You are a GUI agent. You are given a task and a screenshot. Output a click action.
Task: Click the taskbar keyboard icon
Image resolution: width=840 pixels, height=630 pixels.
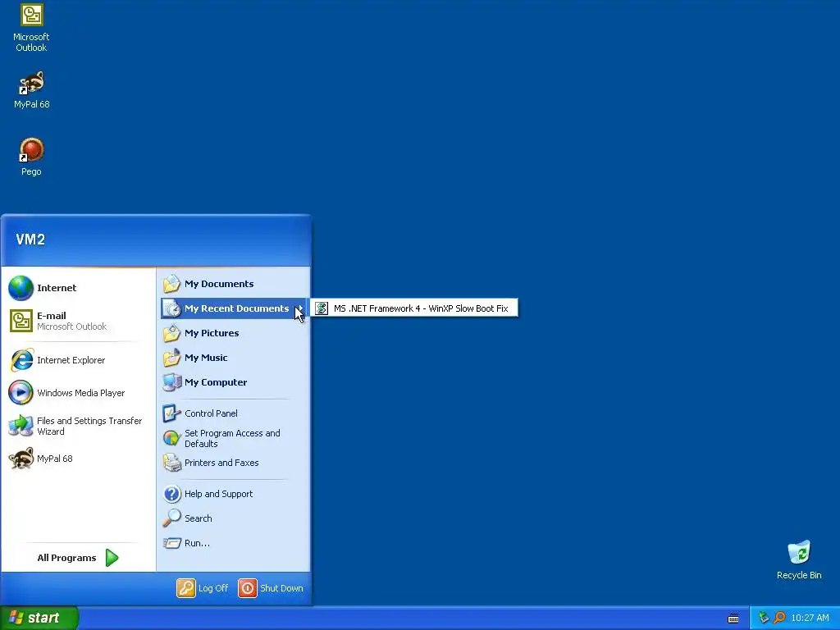click(x=733, y=619)
